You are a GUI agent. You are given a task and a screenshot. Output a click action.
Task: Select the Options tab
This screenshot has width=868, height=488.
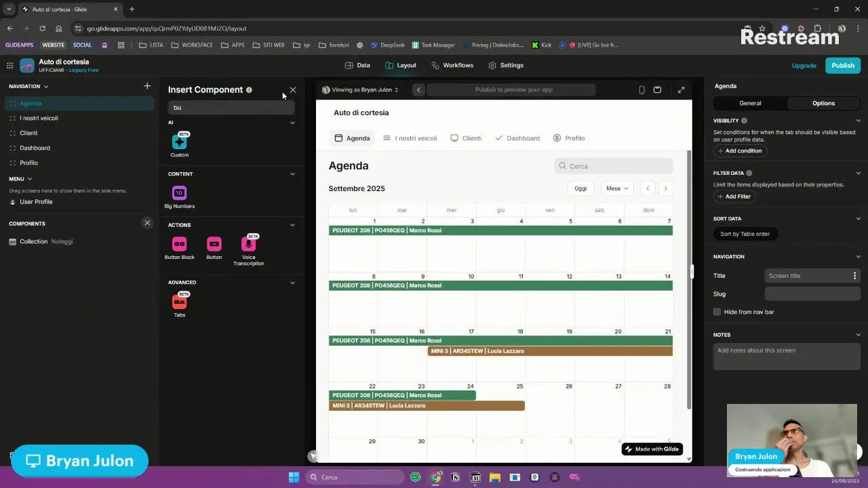(823, 103)
